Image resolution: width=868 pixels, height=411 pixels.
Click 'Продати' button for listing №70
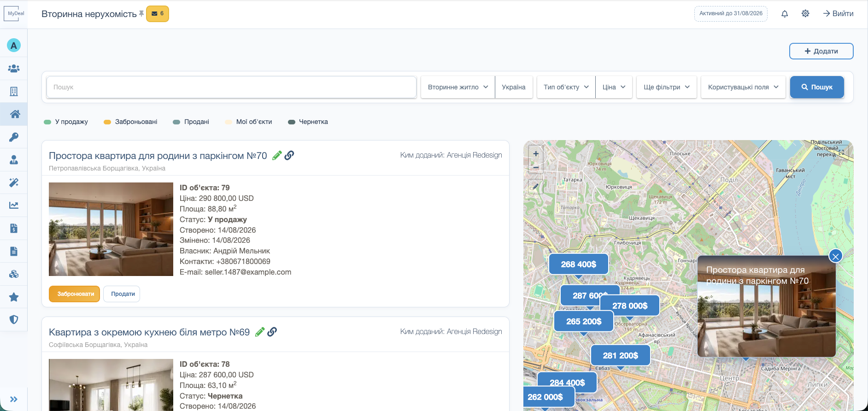point(122,294)
